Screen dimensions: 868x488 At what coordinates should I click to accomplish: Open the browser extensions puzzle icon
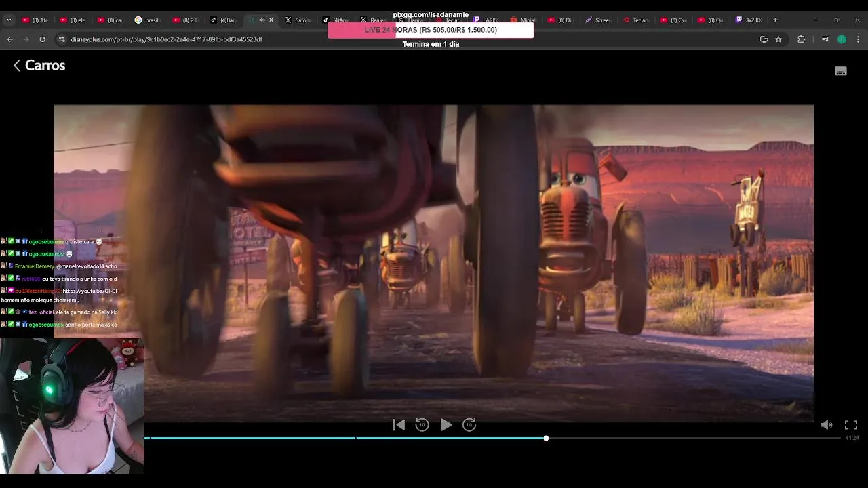801,39
